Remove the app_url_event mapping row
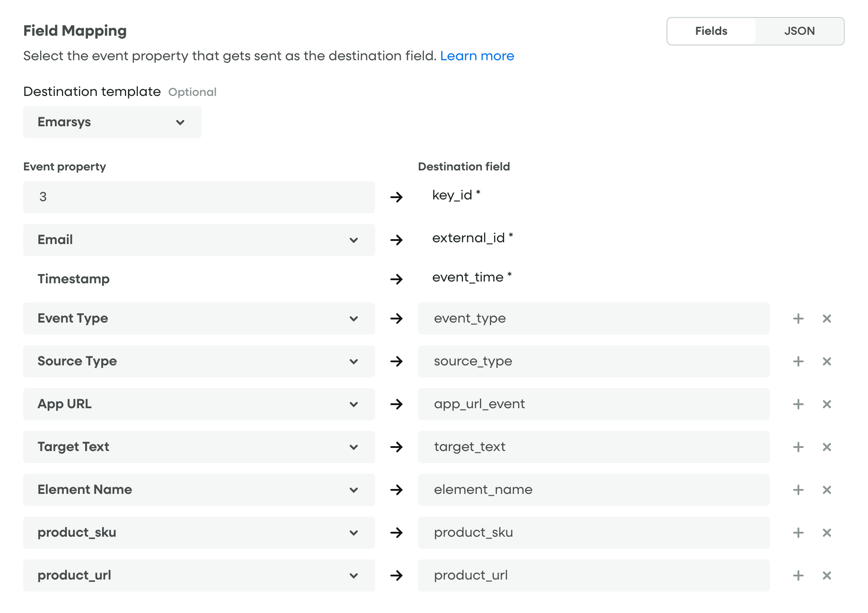This screenshot has height=613, width=868. [x=827, y=404]
